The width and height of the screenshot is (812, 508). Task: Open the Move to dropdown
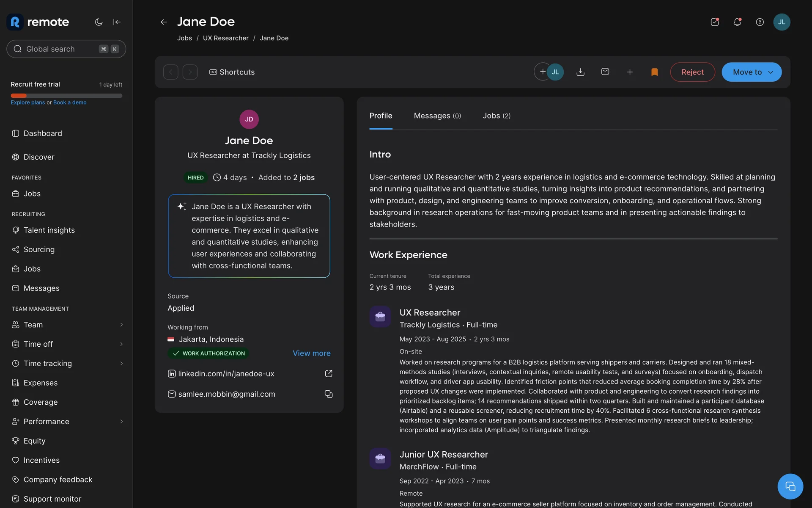tap(752, 72)
